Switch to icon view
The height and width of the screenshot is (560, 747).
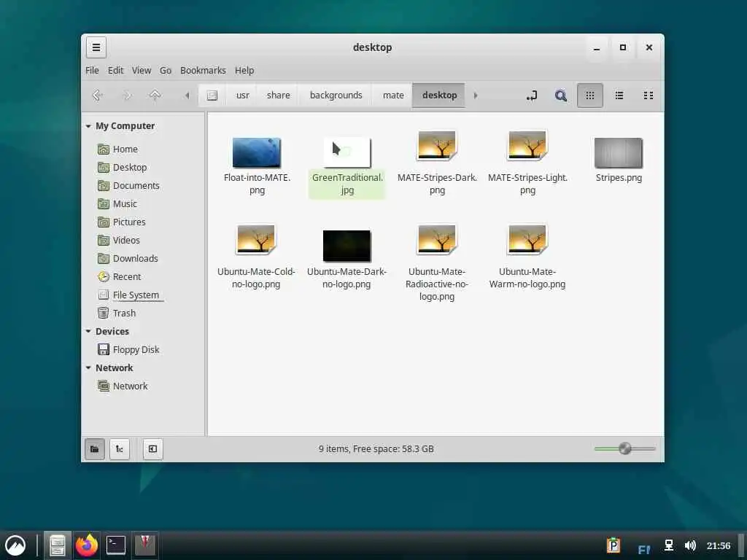point(589,96)
